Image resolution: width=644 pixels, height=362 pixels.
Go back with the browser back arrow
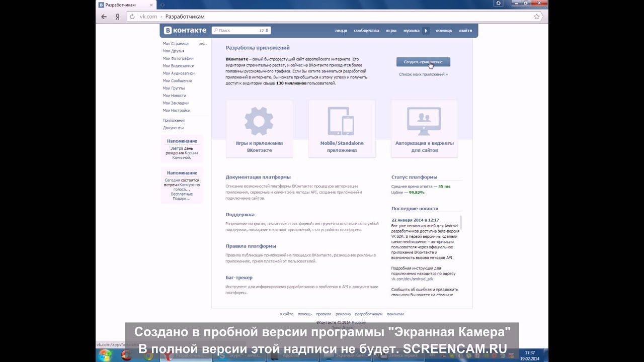point(104,17)
